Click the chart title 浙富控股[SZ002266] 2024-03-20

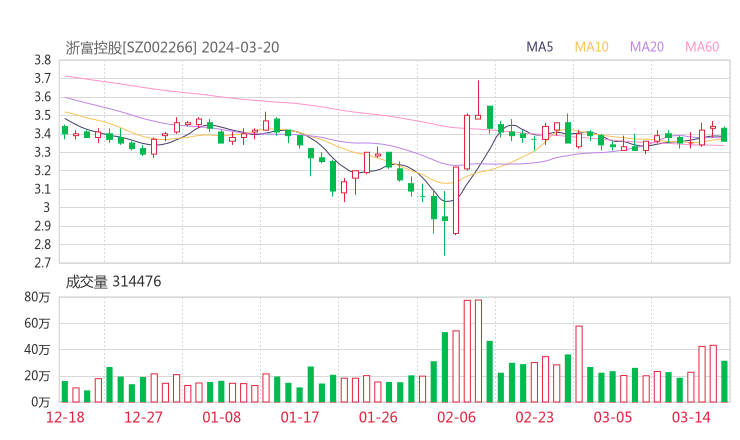172,47
